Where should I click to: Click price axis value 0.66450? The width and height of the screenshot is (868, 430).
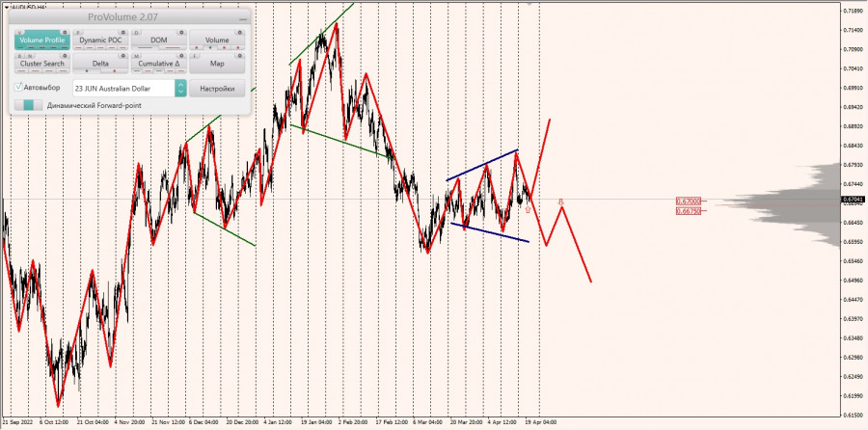854,223
